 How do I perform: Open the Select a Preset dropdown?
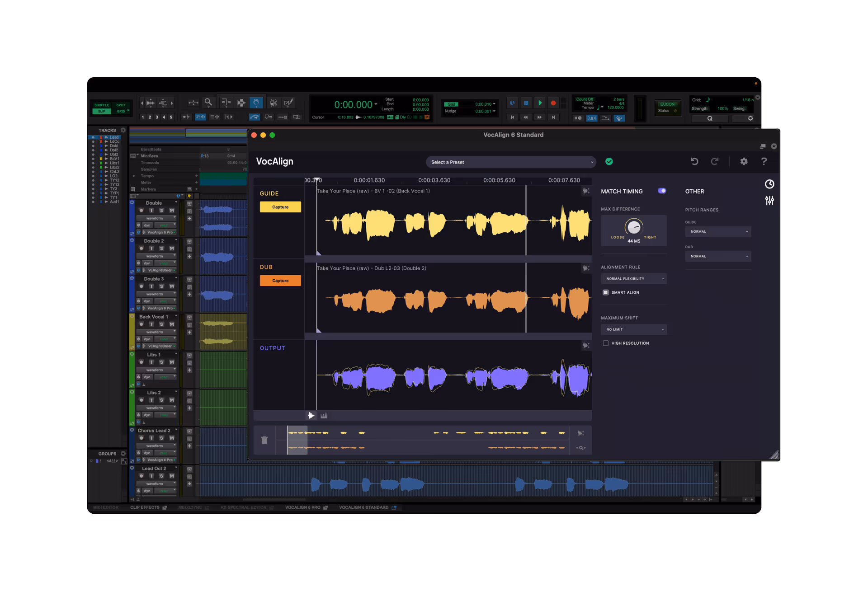click(511, 162)
